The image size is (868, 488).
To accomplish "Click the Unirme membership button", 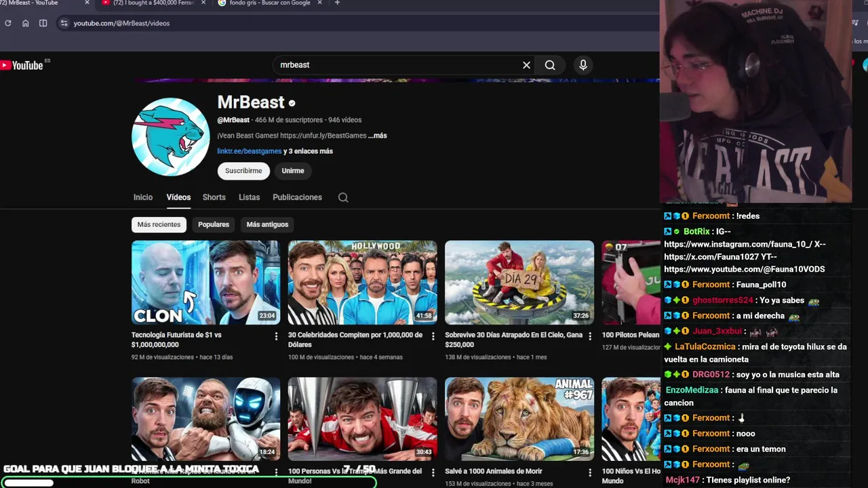I will [293, 171].
